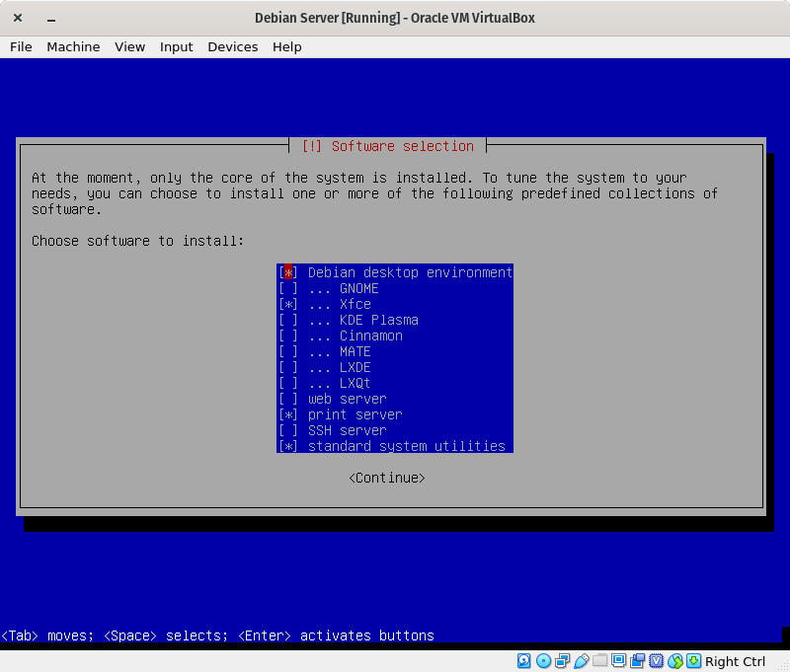
Task: Click the shared folders status icon
Action: coord(600,660)
